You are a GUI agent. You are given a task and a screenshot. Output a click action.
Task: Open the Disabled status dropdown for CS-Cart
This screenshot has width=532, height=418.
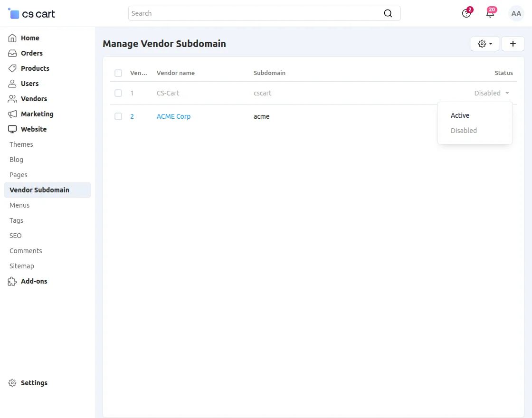(491, 93)
